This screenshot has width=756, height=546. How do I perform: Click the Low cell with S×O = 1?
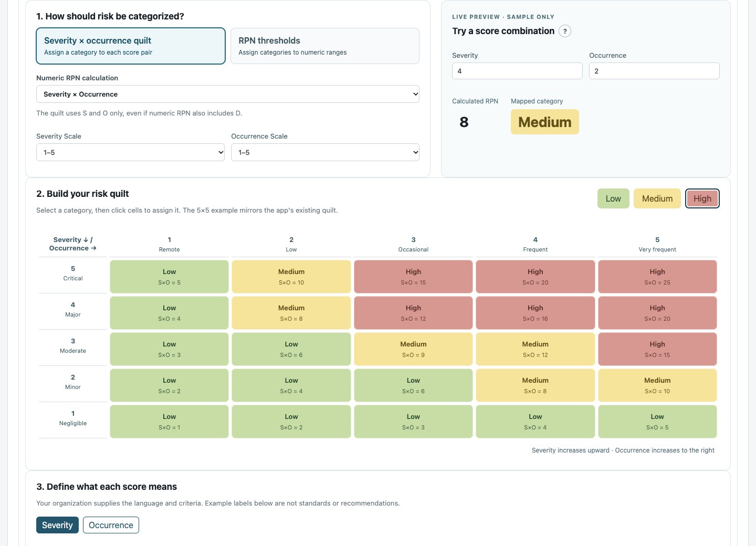pos(169,422)
